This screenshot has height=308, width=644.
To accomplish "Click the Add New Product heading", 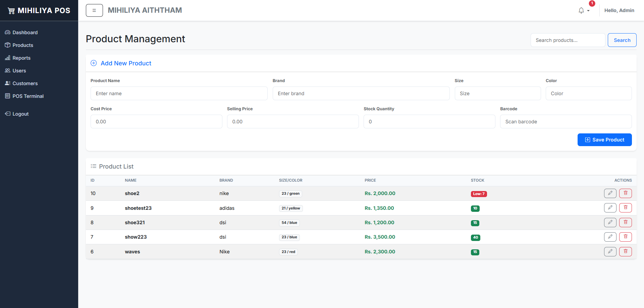I will point(126,63).
